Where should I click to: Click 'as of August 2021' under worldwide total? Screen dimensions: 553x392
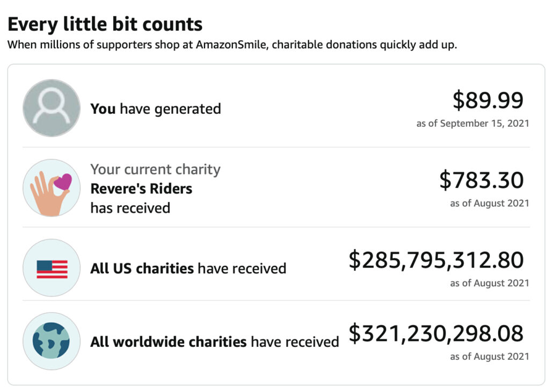pos(490,357)
